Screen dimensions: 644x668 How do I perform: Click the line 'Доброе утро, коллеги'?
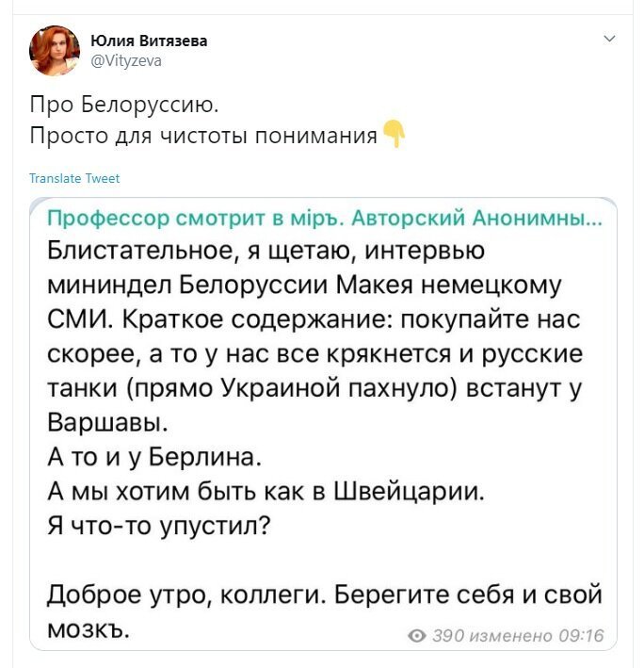[x=324, y=595]
